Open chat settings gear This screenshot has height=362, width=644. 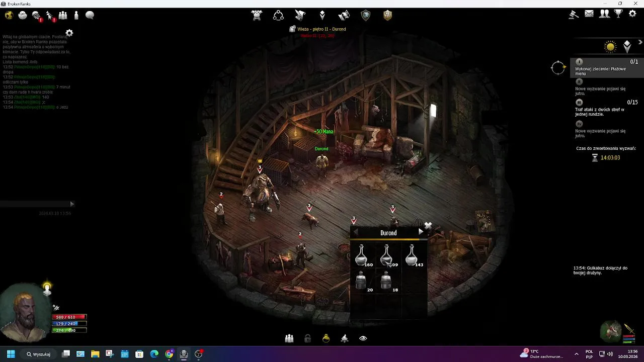(69, 33)
